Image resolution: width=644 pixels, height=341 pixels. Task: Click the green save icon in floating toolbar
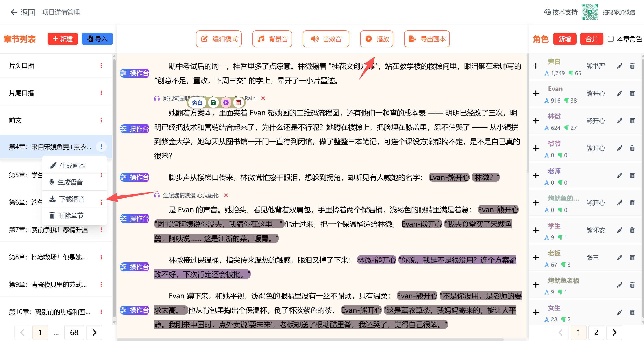pos(213,103)
